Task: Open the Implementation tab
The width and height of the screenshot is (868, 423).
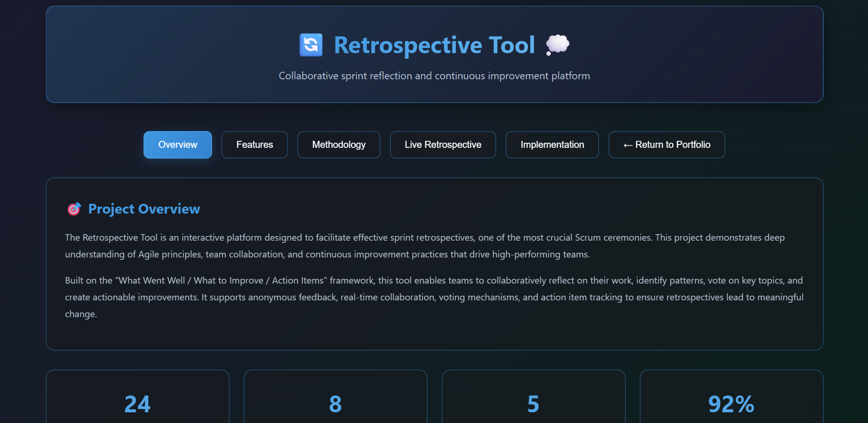Action: 552,145
